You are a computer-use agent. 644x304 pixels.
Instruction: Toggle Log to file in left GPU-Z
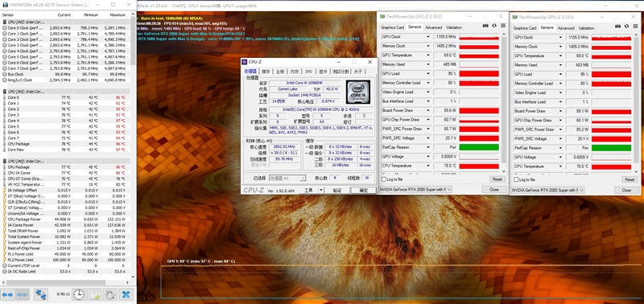point(384,179)
